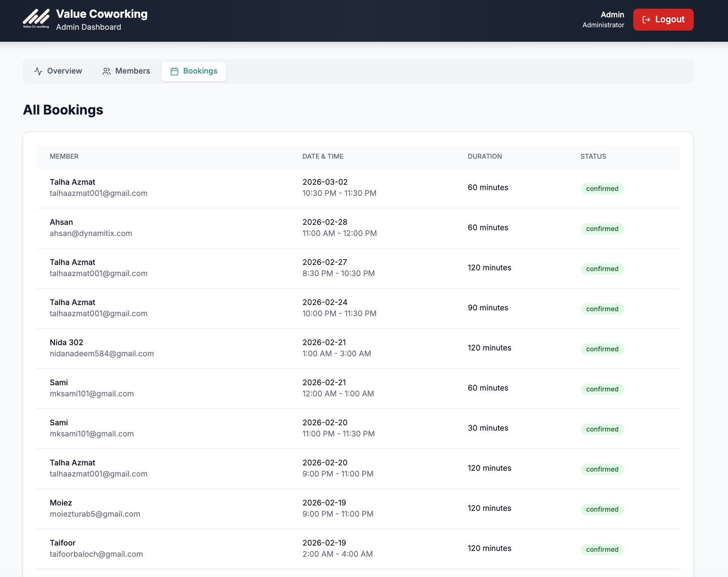
Task: Select Taifoor's email taifoorbaloch@gmail.com
Action: (96, 554)
